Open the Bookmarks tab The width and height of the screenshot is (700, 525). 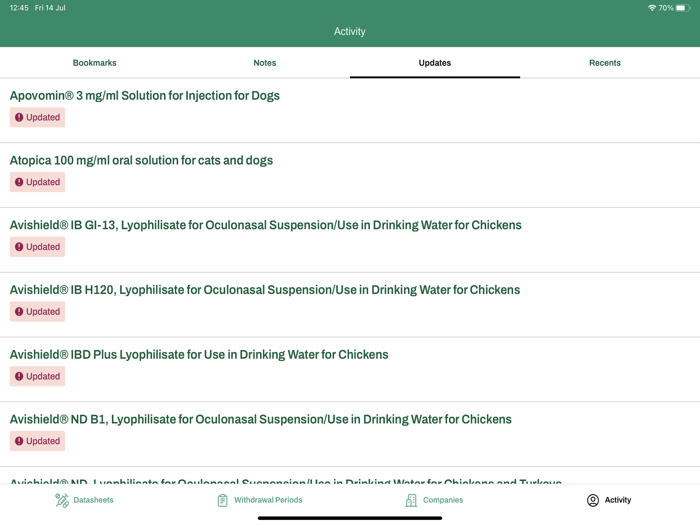point(94,63)
